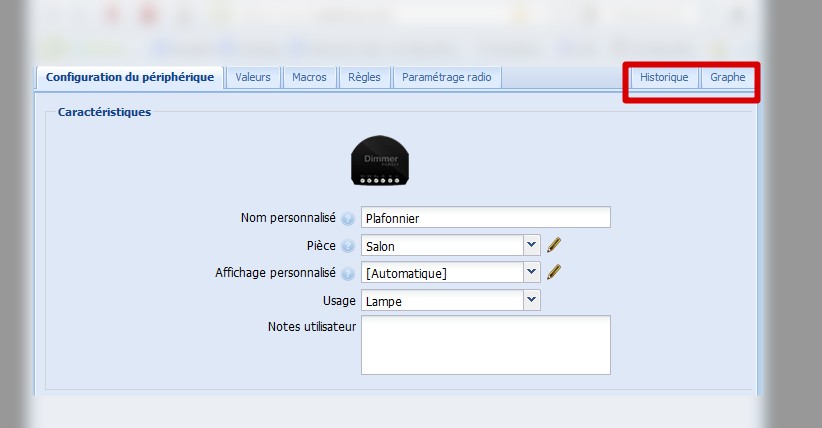Screen dimensions: 822x428
Task: Click the help icon beside Affichage personnalisé
Action: pos(348,273)
